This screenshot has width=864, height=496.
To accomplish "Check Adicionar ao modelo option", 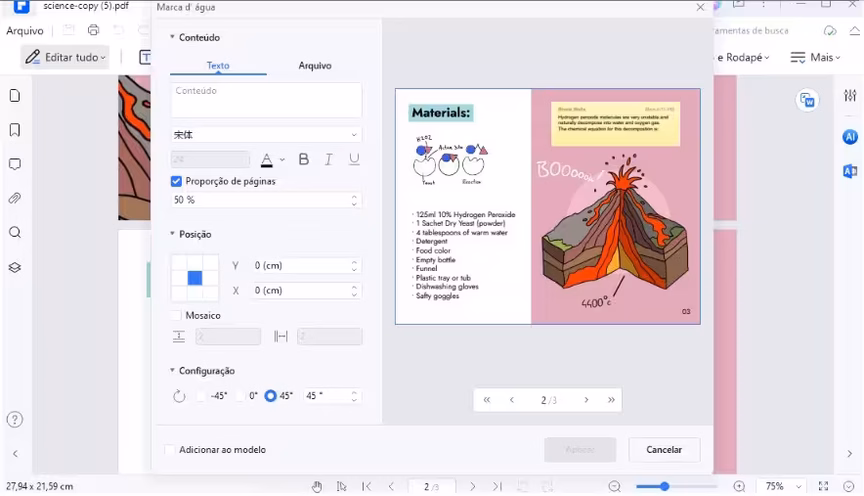I will (170, 450).
